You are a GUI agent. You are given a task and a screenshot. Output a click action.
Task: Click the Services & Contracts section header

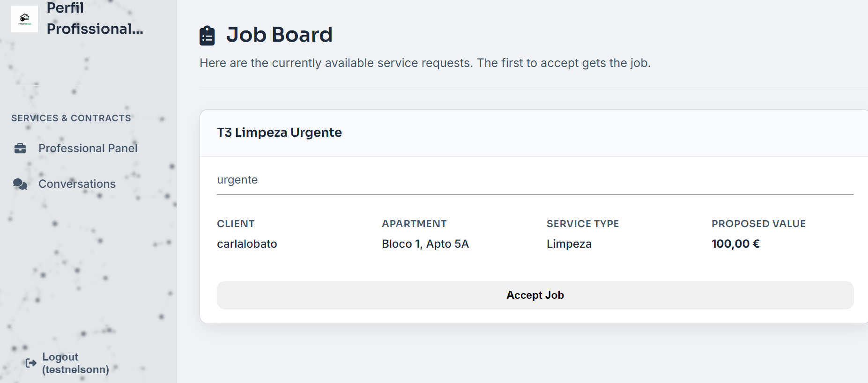coord(71,118)
